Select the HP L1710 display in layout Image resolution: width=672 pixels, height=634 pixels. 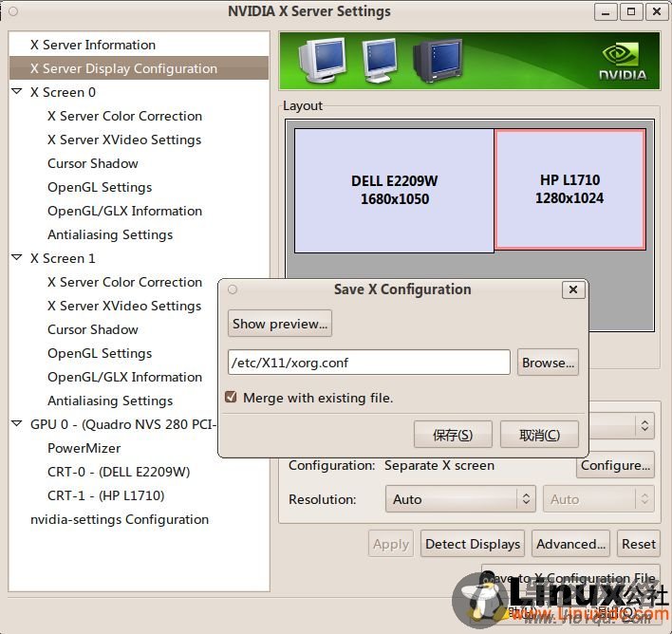[x=569, y=189]
